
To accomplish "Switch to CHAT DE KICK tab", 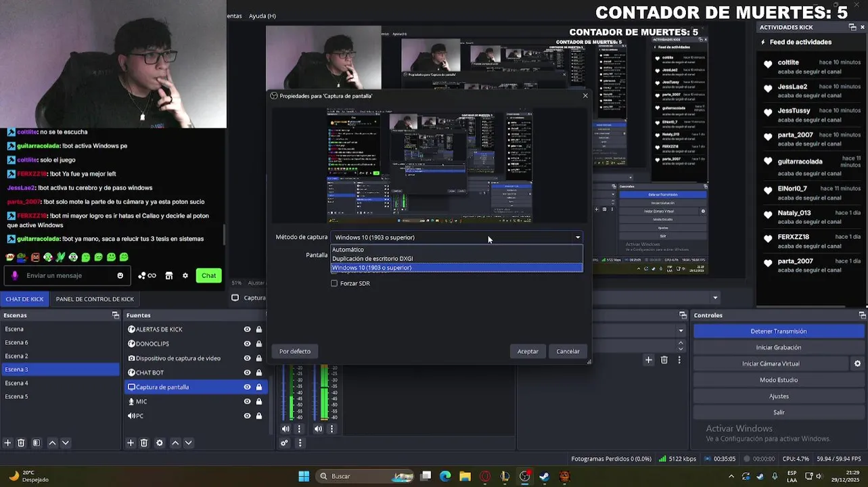I will 24,299.
